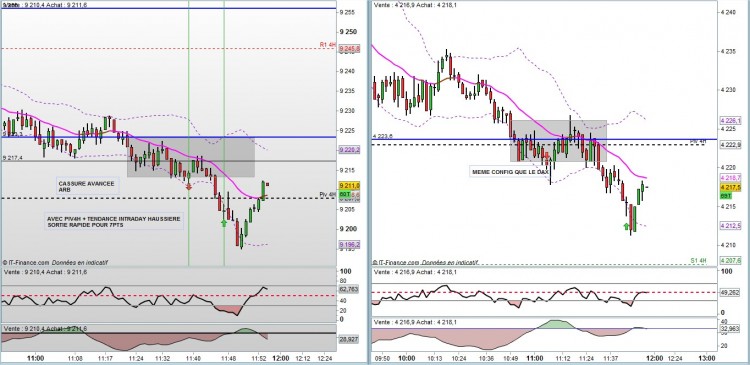750x365 pixels.
Task: Select the MEME CONFIG QUE LE DAX note
Action: (509, 172)
